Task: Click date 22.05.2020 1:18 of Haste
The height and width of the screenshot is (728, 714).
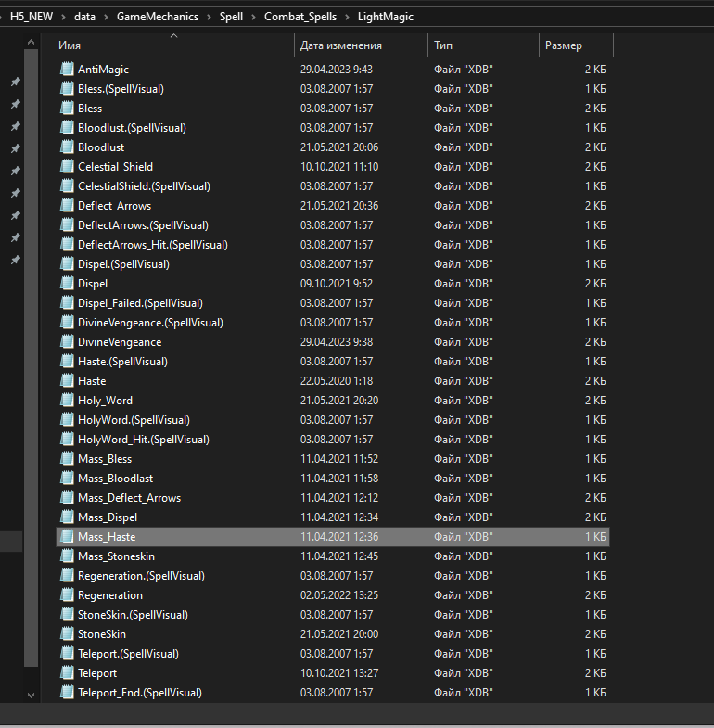Action: coord(336,381)
